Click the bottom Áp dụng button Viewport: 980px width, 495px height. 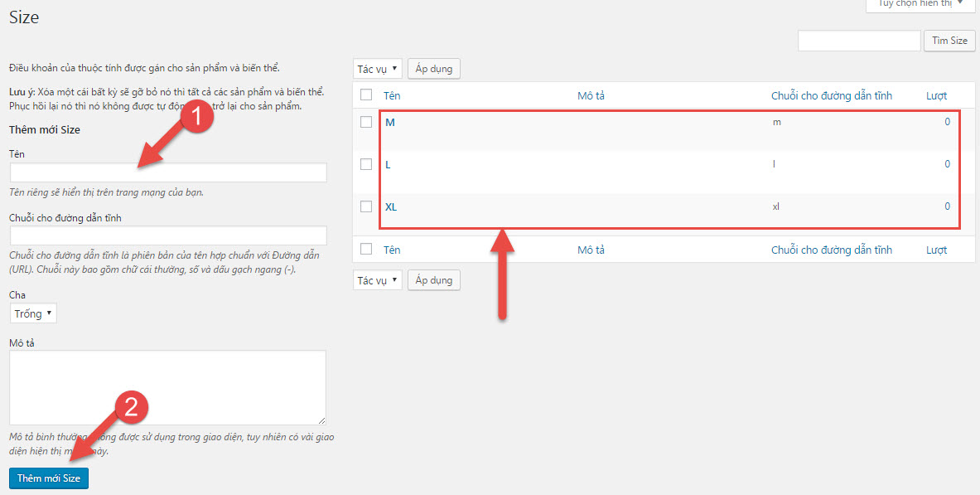point(434,280)
